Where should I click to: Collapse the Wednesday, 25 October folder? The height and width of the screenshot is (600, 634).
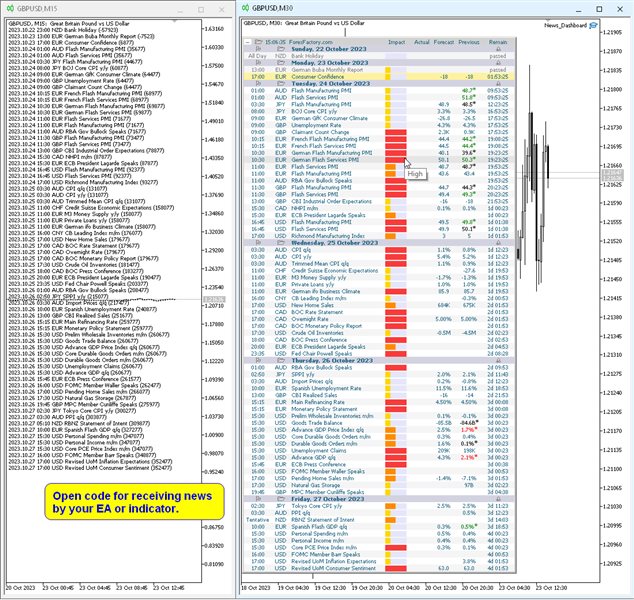[281, 243]
